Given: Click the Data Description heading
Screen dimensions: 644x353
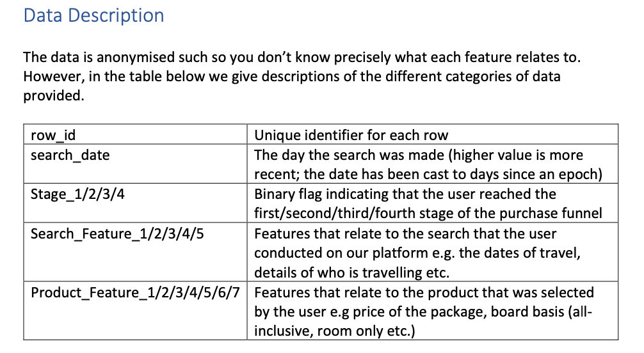Looking at the screenshot, I should tap(93, 16).
